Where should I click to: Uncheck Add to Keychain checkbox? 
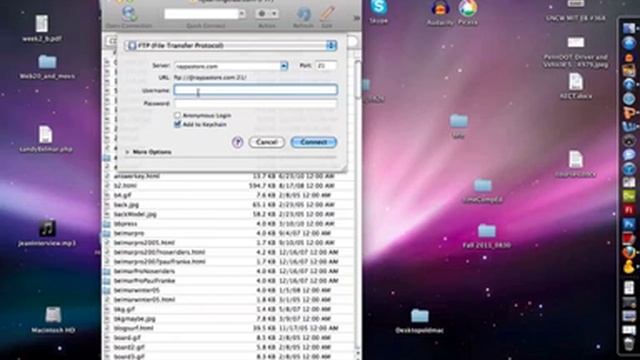pyautogui.click(x=177, y=124)
